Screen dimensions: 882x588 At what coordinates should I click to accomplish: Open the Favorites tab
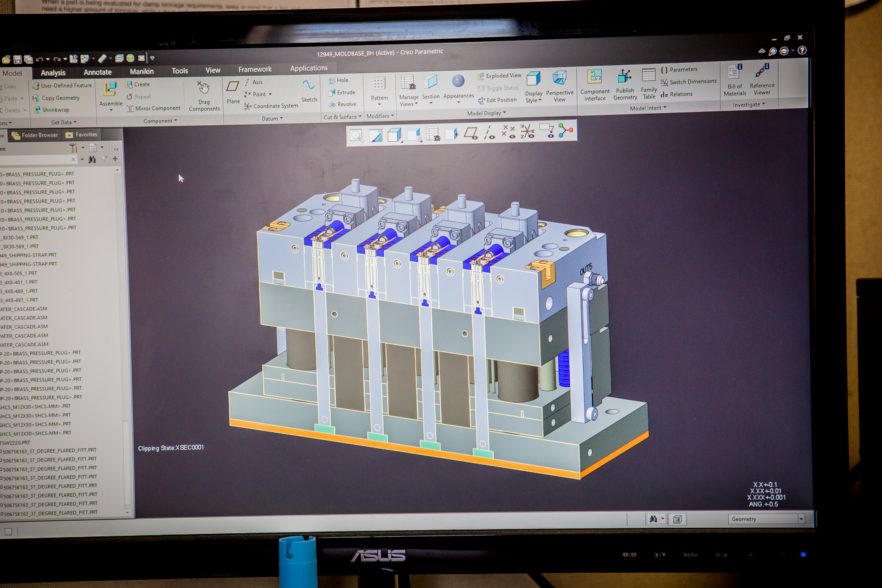(x=81, y=134)
